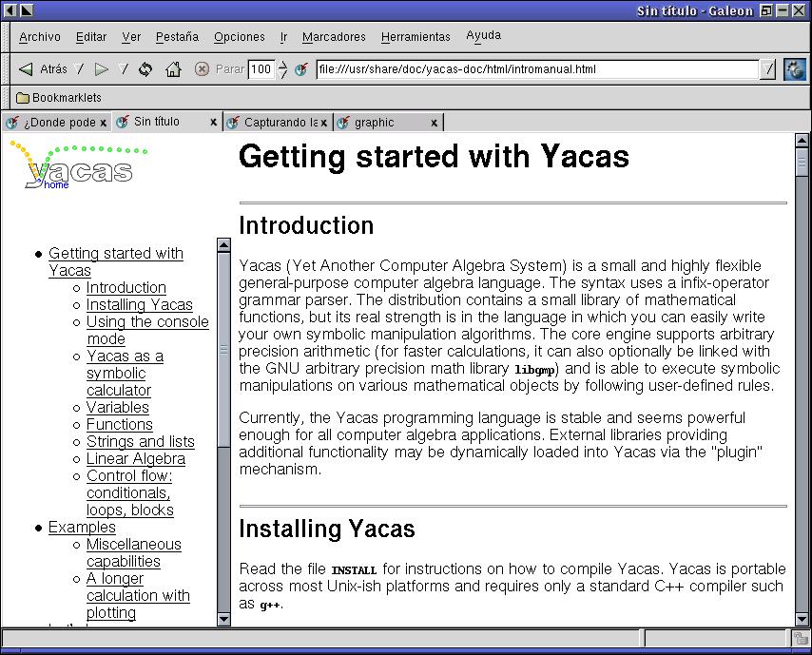
Task: Open the Marcadores menu
Action: pyautogui.click(x=334, y=37)
